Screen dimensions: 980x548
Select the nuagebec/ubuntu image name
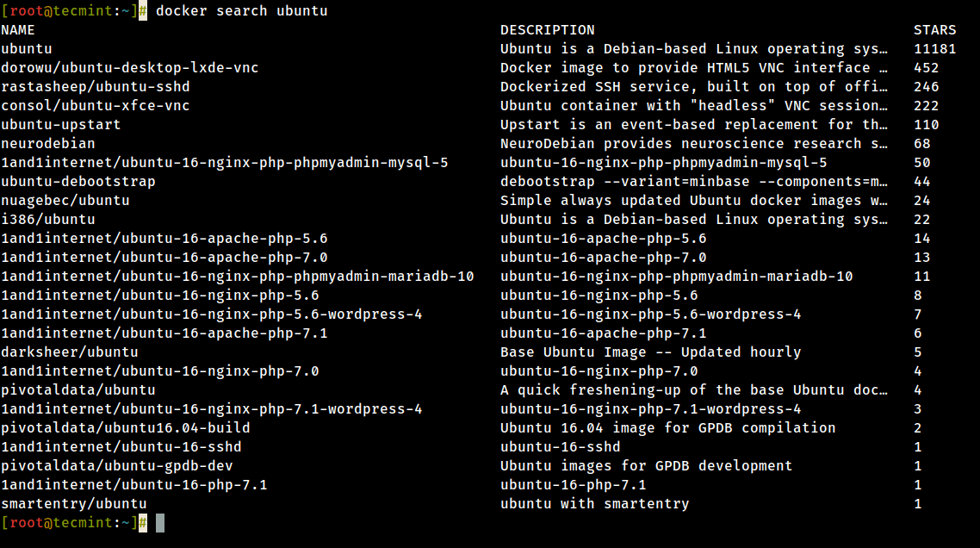coord(65,201)
